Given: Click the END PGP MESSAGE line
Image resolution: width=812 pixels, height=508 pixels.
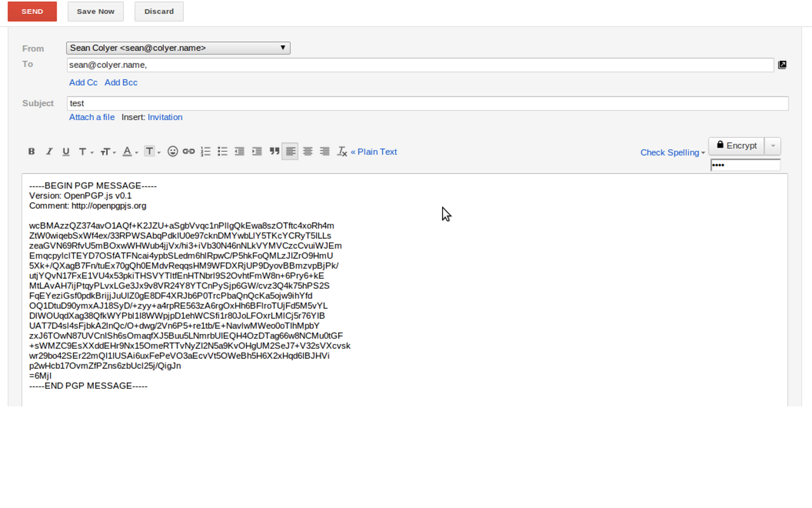Looking at the screenshot, I should [88, 385].
